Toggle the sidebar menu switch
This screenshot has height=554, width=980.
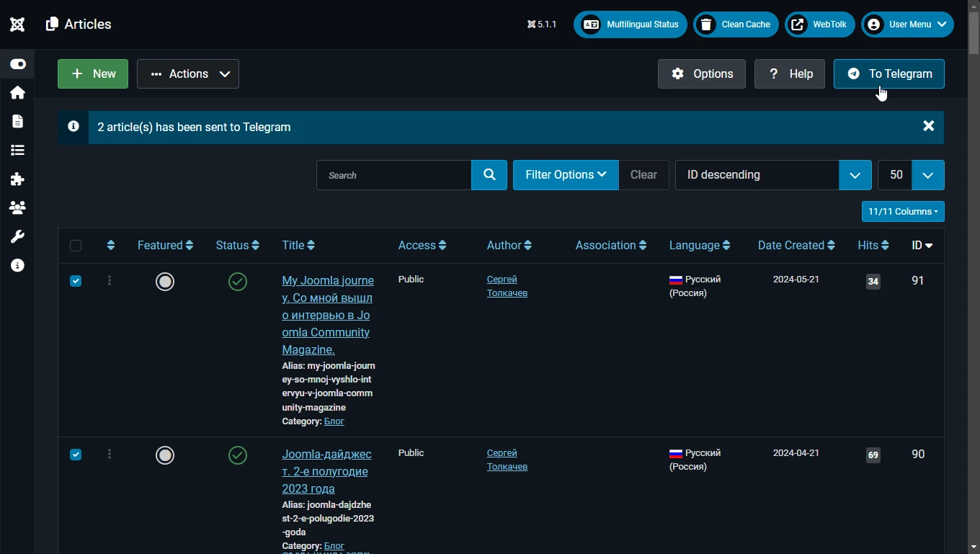(17, 64)
